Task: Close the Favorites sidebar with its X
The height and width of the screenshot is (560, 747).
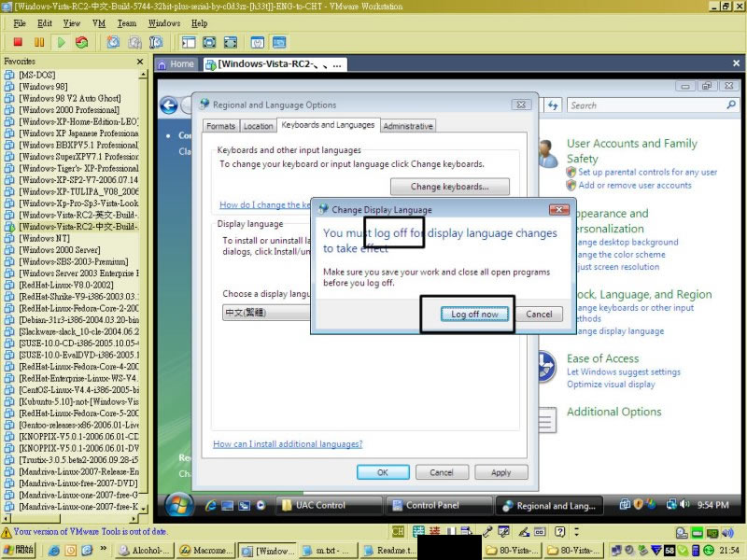Action: click(x=139, y=62)
